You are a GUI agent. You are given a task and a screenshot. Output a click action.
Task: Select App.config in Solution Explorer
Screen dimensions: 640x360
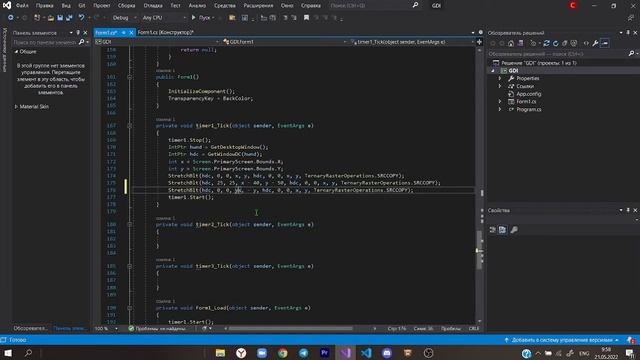pos(529,94)
